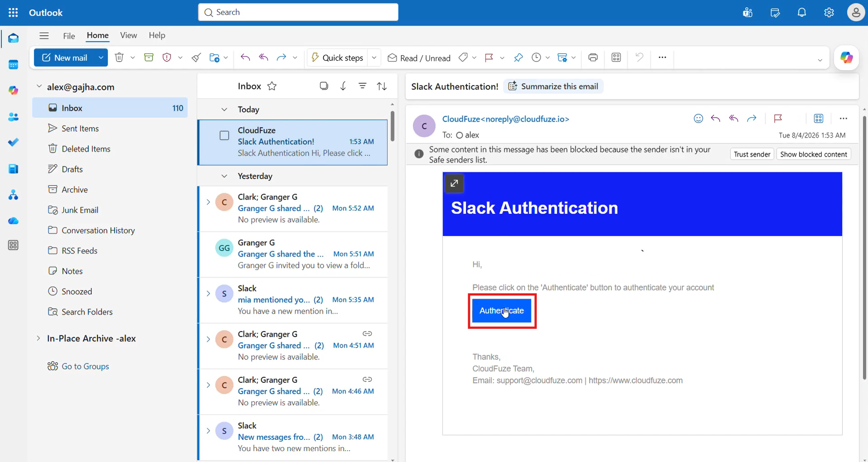Open Teams chat icon in header
The width and height of the screenshot is (868, 462).
pyautogui.click(x=748, y=13)
